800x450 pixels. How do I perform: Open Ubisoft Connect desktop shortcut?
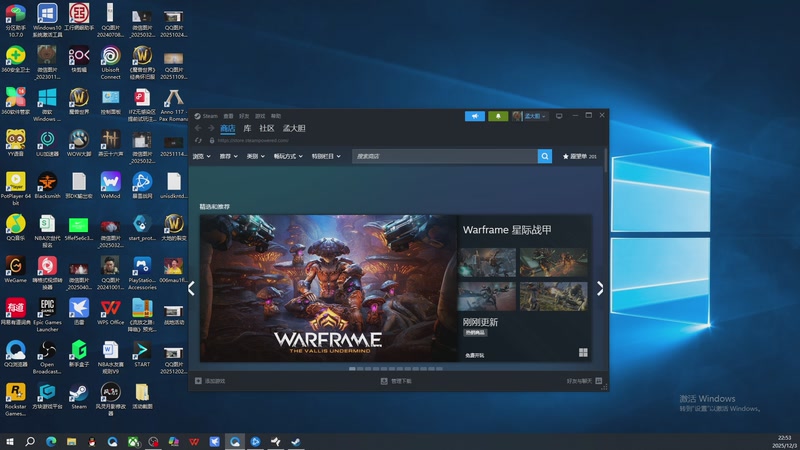click(111, 62)
